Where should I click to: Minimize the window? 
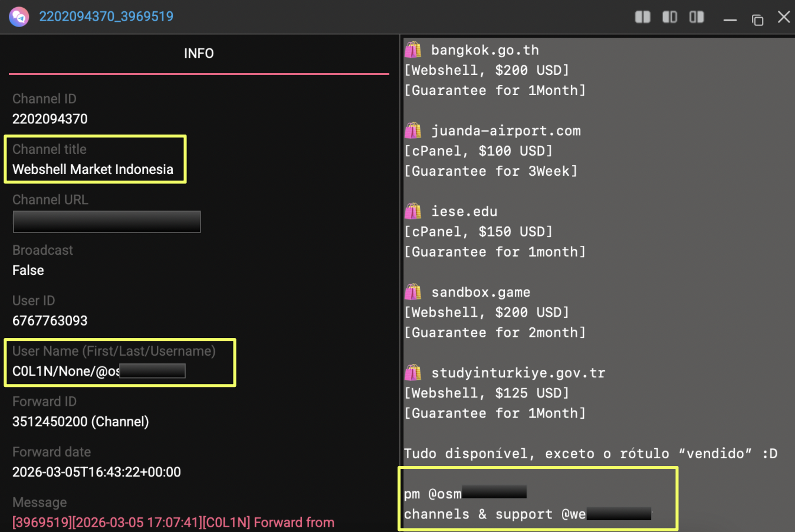(730, 20)
